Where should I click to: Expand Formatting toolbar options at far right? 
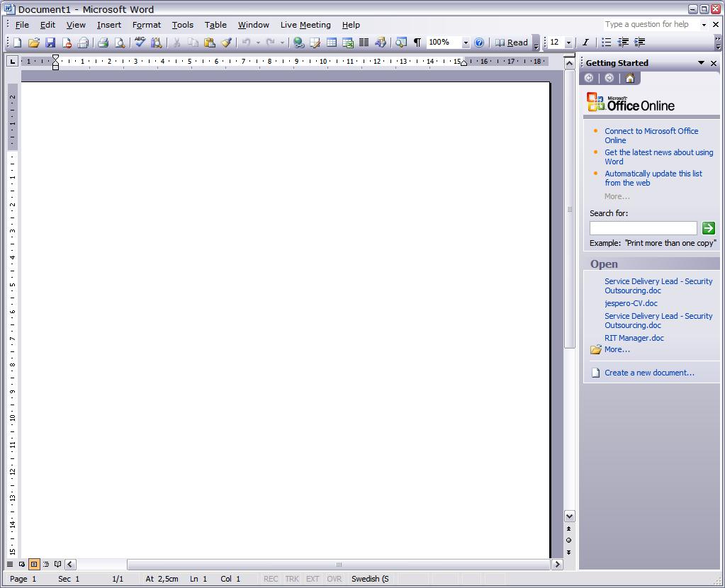click(718, 43)
